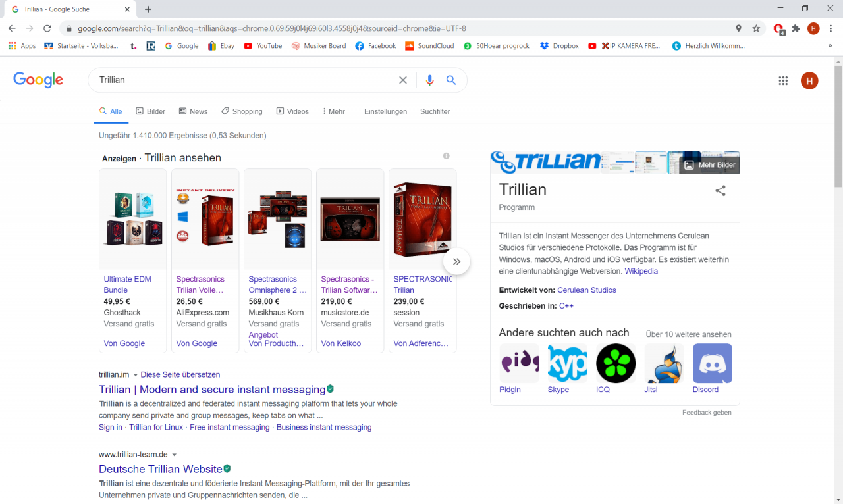
Task: Click the Business instant messaging sitelink
Action: coord(324,427)
